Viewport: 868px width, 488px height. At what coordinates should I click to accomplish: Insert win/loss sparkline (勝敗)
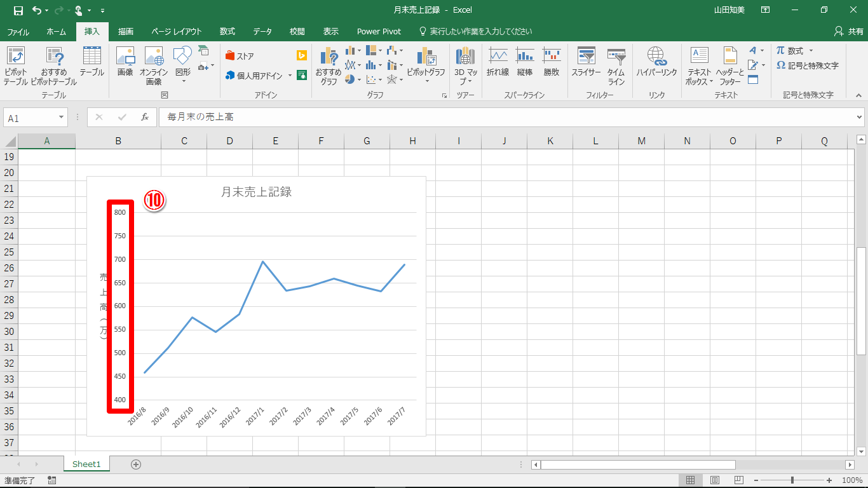click(x=552, y=62)
